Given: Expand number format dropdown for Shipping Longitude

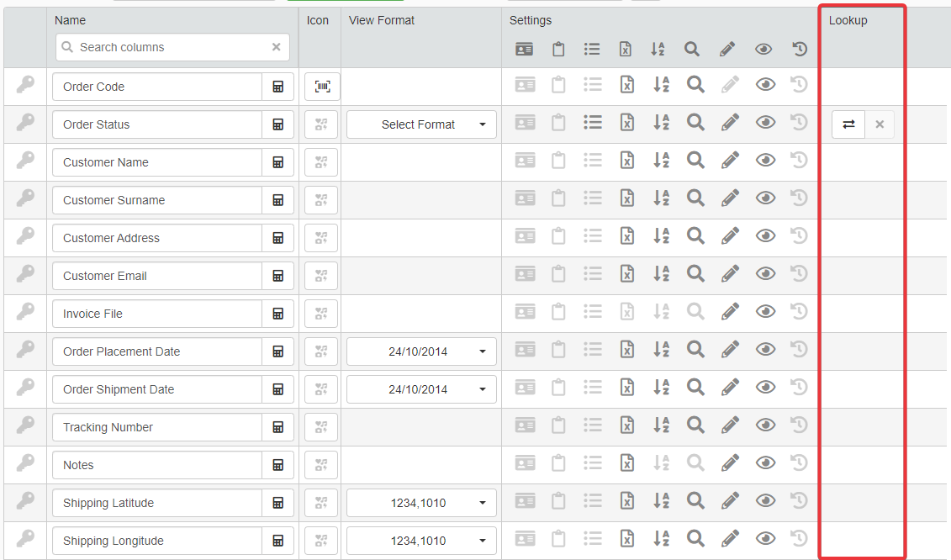Looking at the screenshot, I should [421, 541].
